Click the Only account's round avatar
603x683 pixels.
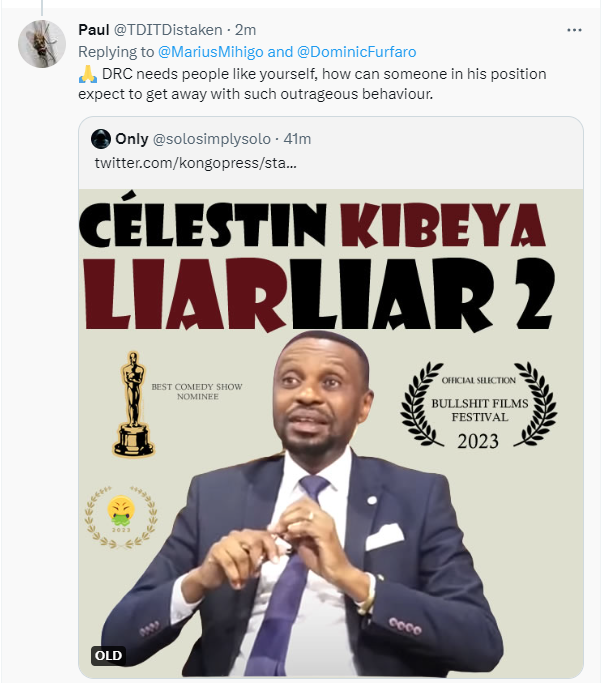pos(101,139)
